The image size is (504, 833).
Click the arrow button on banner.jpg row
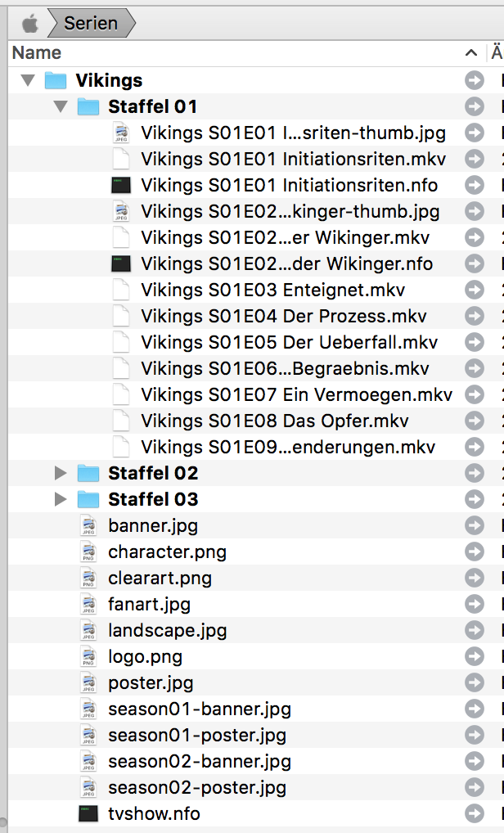click(475, 525)
